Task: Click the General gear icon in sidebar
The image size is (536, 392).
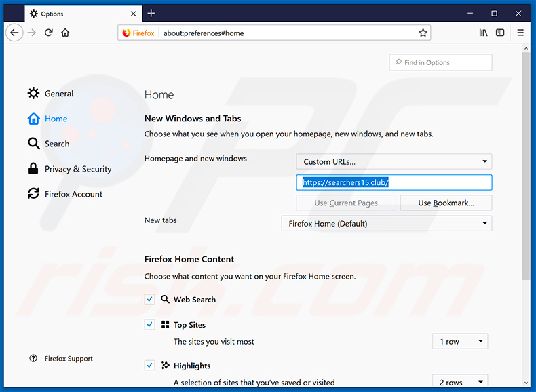Action: coord(33,94)
